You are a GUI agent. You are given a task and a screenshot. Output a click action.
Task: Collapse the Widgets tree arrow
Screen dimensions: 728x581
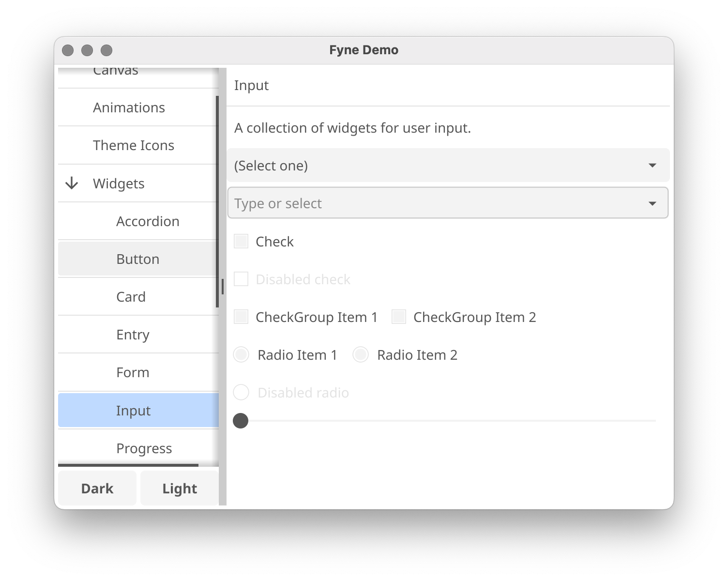point(72,183)
